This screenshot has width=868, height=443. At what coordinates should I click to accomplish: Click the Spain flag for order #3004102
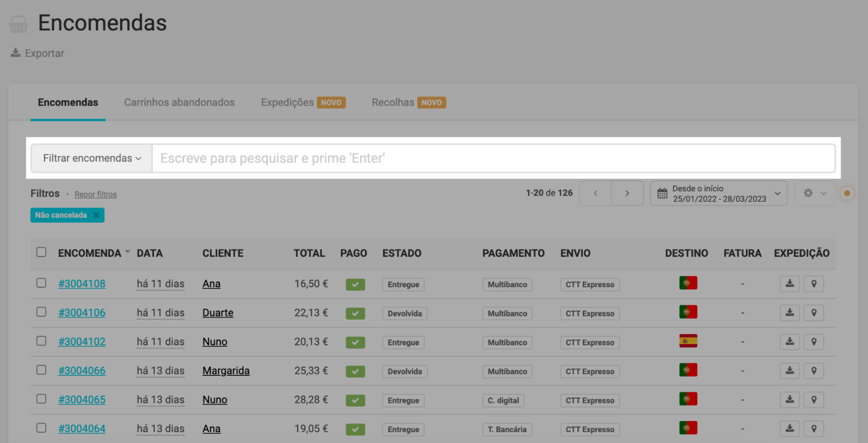coord(688,341)
